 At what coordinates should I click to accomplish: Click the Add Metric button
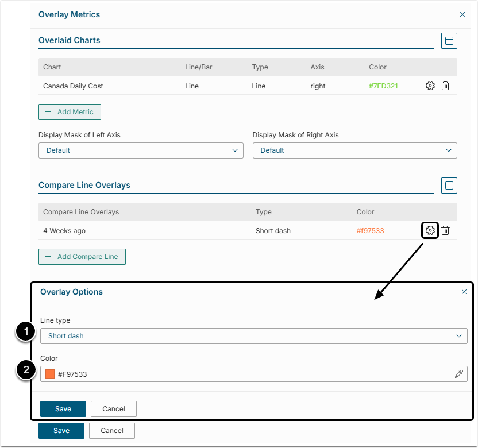70,112
